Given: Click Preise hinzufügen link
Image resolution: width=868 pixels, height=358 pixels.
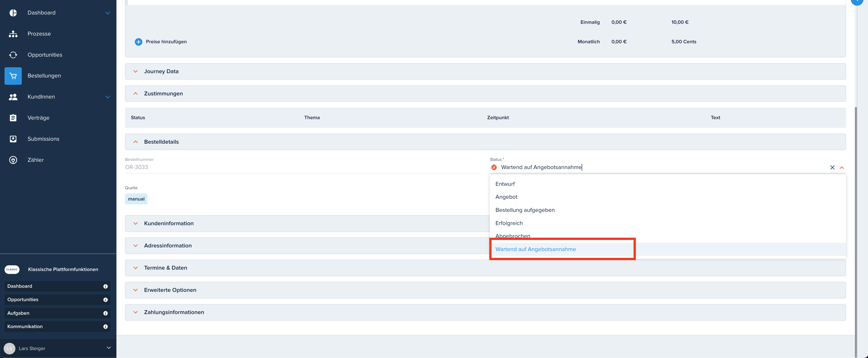Looking at the screenshot, I should click(166, 42).
